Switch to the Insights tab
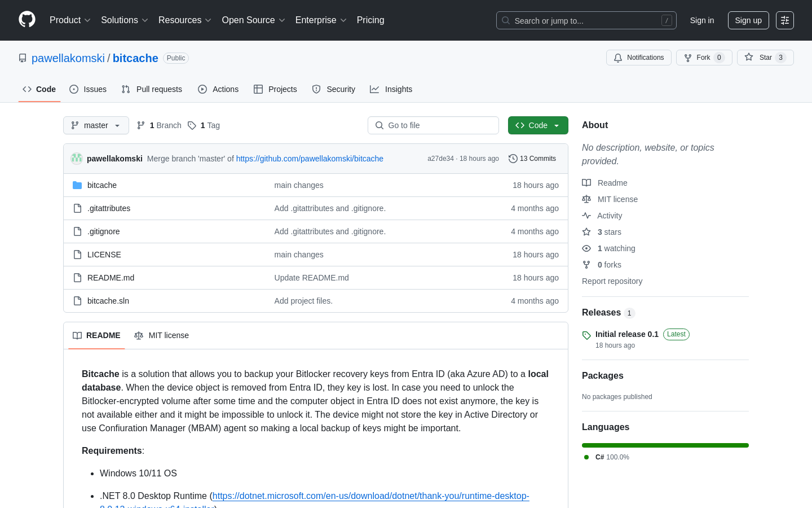812x508 pixels. [391, 89]
